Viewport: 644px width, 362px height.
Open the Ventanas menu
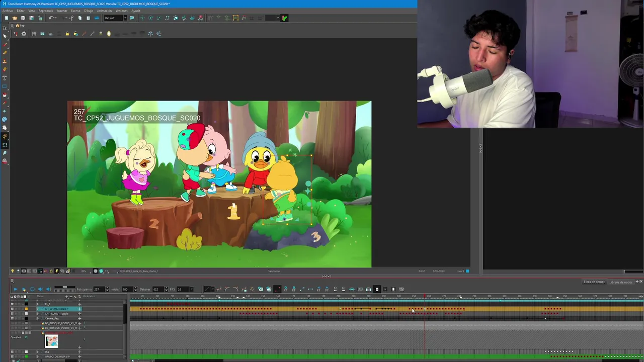point(122,11)
